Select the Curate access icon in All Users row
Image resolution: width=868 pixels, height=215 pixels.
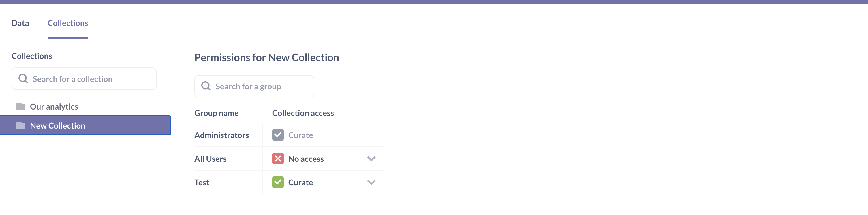(x=277, y=159)
